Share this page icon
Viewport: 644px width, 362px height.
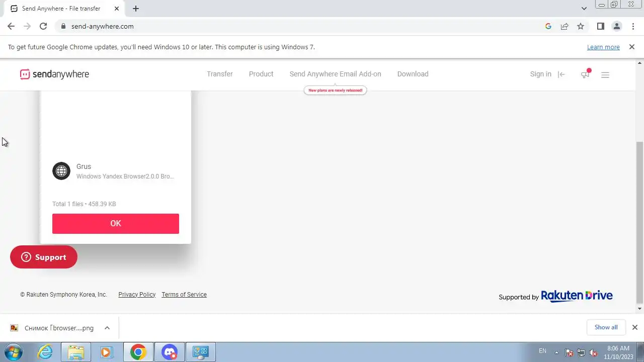click(565, 26)
